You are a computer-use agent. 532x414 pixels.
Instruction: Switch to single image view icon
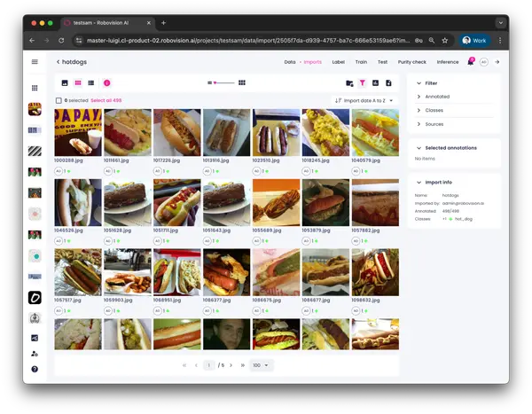point(65,82)
